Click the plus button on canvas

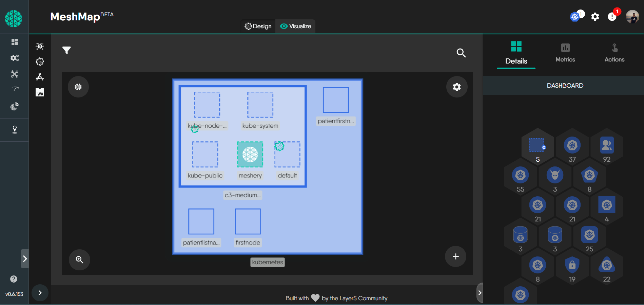(x=455, y=256)
